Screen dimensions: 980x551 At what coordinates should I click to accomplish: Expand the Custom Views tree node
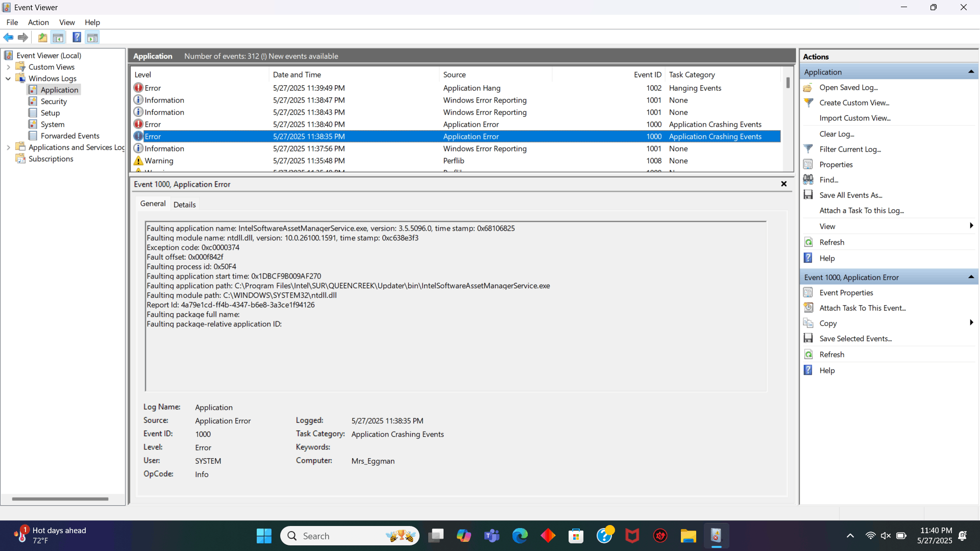(8, 67)
